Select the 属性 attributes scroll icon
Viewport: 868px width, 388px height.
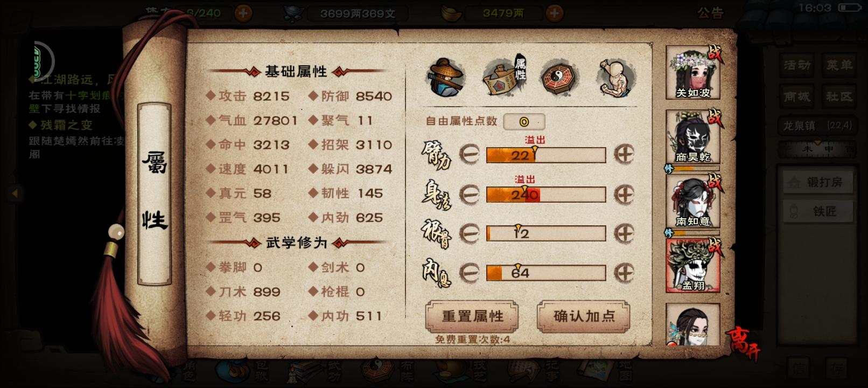[505, 77]
